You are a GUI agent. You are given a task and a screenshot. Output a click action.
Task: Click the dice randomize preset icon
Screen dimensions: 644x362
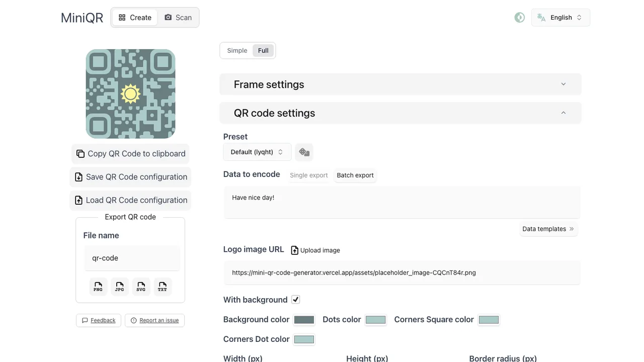(304, 152)
